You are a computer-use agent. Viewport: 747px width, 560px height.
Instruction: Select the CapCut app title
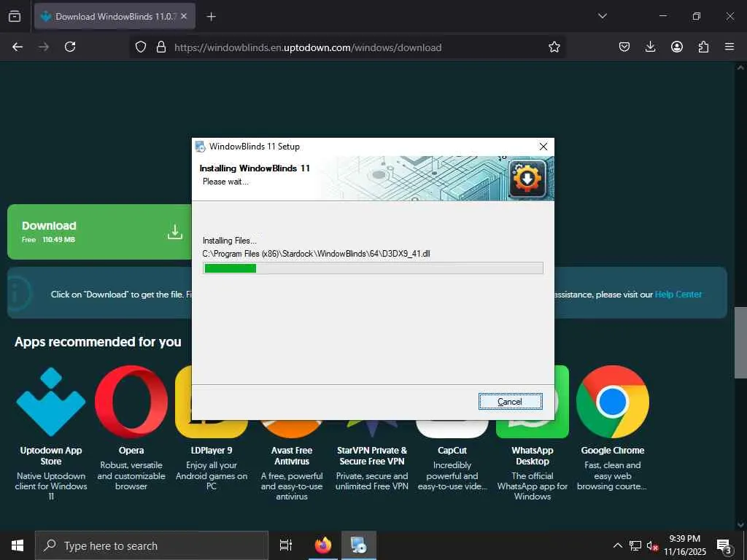click(x=452, y=451)
